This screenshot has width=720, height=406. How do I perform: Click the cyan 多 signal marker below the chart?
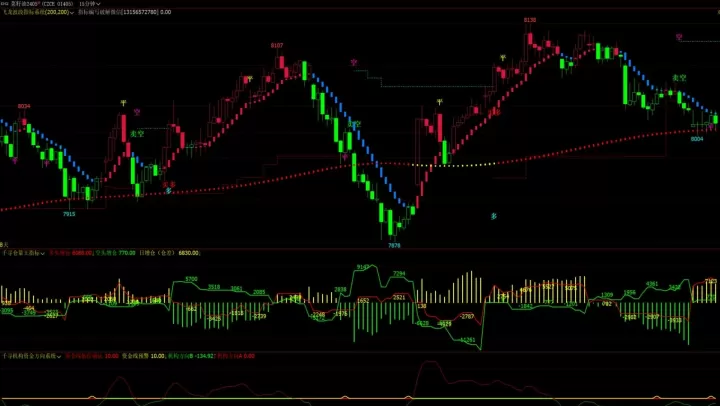coord(494,216)
